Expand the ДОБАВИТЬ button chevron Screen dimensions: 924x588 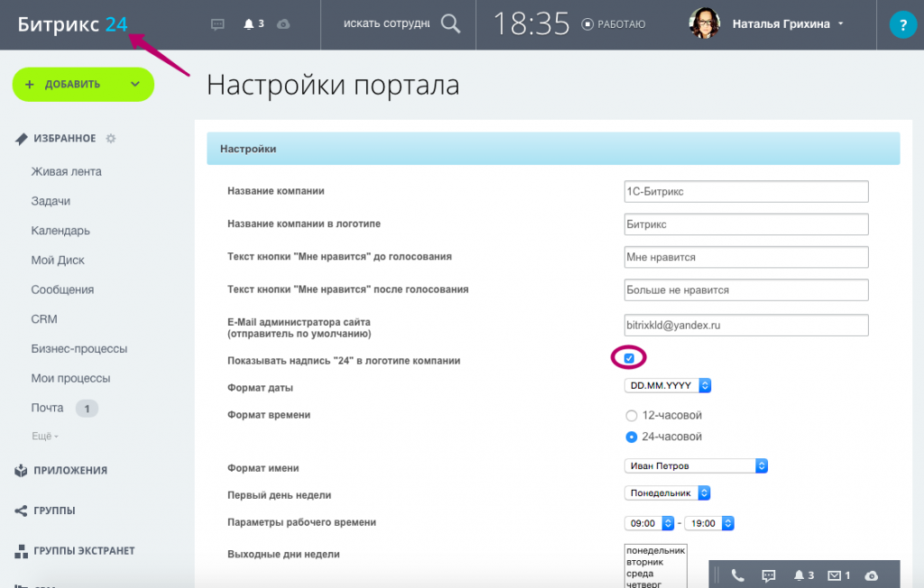tap(135, 84)
